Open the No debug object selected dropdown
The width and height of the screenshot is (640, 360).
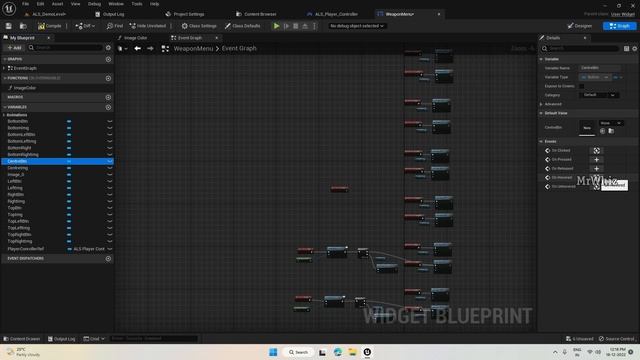pos(357,26)
